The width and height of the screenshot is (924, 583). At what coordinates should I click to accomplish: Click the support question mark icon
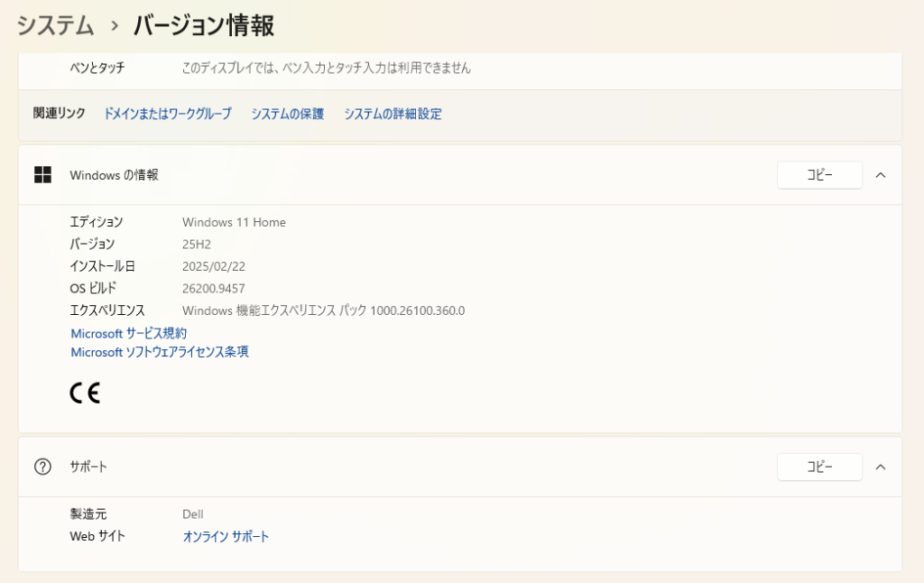coord(42,467)
